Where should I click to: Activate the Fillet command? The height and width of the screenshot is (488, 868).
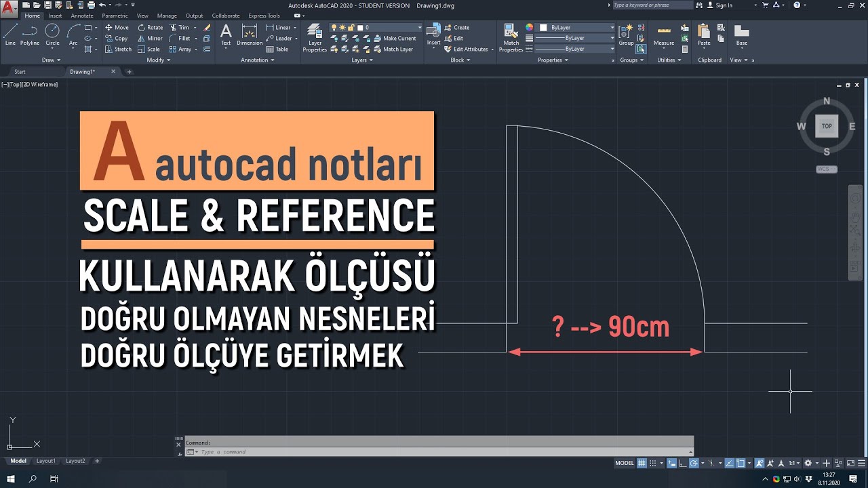tap(180, 39)
